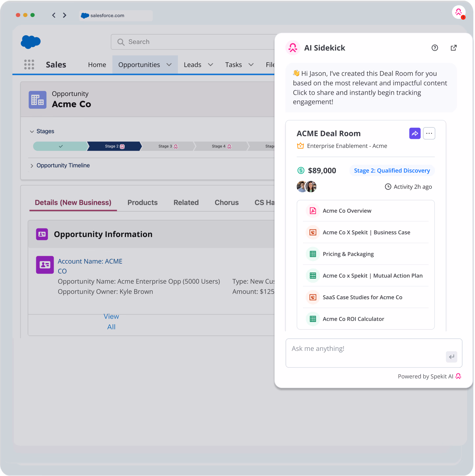Screen dimensions: 475x476
Task: Open Acme Co X Spekit Business Case
Action: click(366, 232)
